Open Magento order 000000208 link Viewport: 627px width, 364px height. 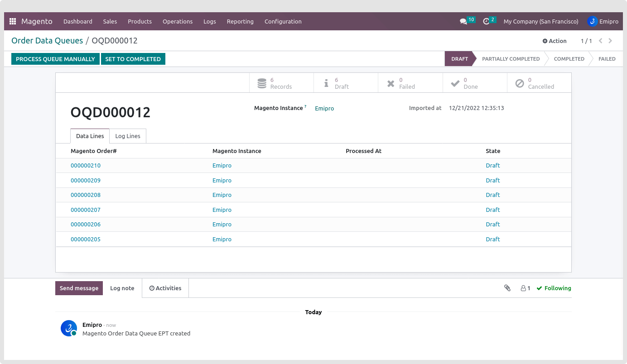point(86,195)
